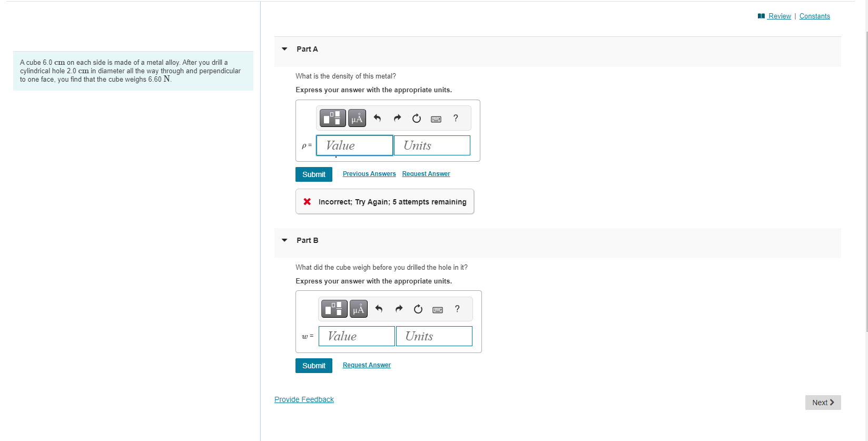Click the Part A heading text
868x441 pixels.
click(307, 49)
